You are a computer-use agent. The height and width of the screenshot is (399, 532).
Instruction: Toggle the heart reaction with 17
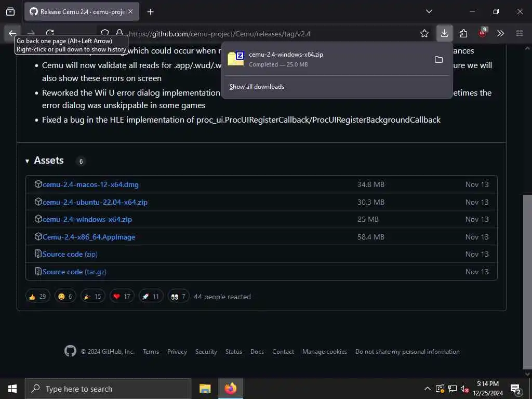click(122, 297)
